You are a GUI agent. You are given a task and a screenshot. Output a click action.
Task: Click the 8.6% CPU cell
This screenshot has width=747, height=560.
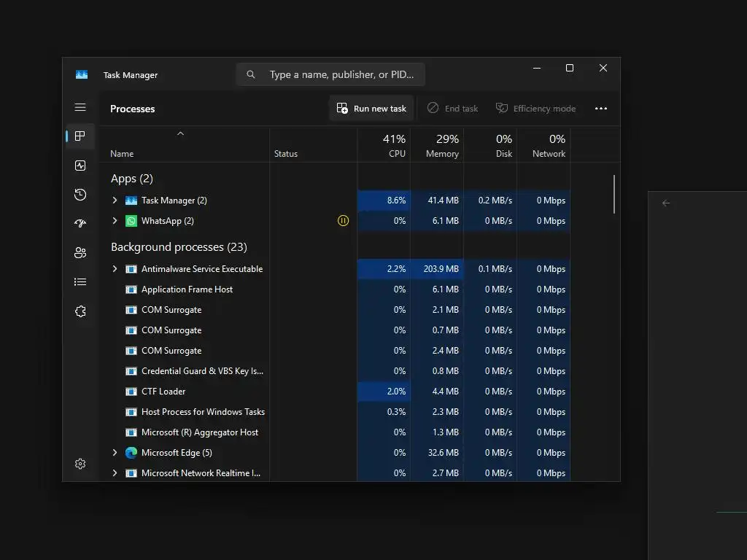(384, 201)
